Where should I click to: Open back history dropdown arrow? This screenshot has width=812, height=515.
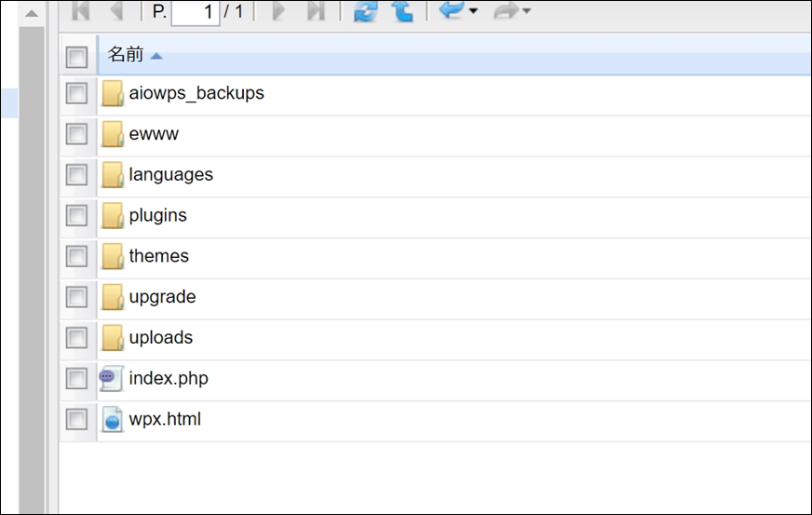(x=473, y=10)
